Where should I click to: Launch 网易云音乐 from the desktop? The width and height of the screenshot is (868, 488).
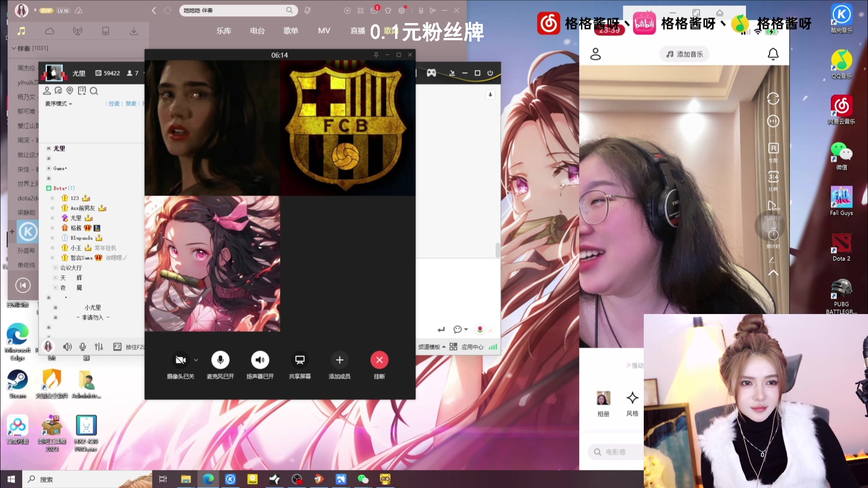pyautogui.click(x=841, y=106)
